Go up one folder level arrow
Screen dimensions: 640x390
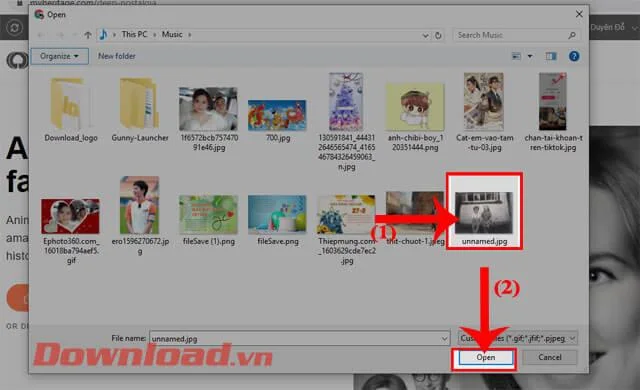tap(88, 35)
